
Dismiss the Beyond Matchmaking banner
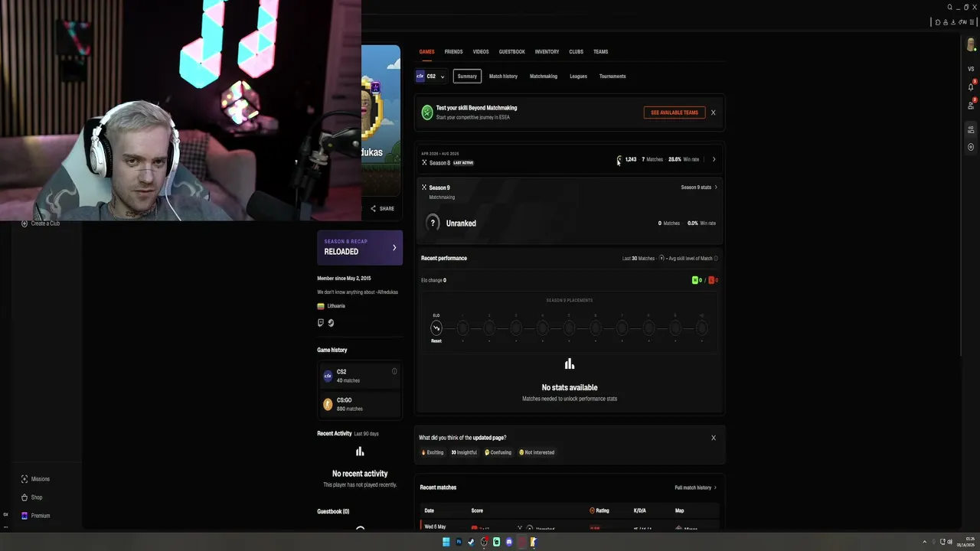[x=713, y=112]
